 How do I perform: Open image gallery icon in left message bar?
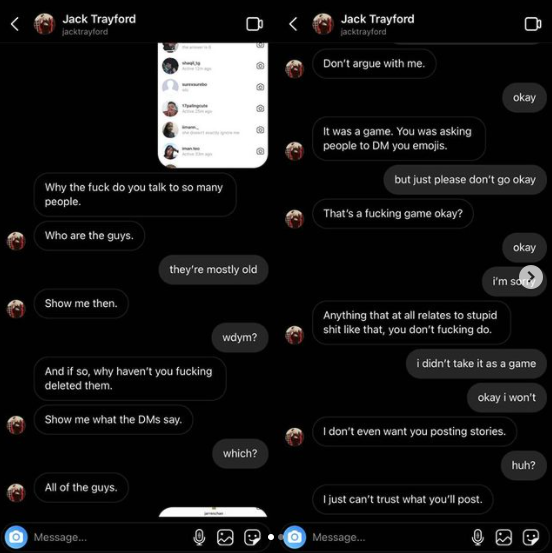coord(225,537)
